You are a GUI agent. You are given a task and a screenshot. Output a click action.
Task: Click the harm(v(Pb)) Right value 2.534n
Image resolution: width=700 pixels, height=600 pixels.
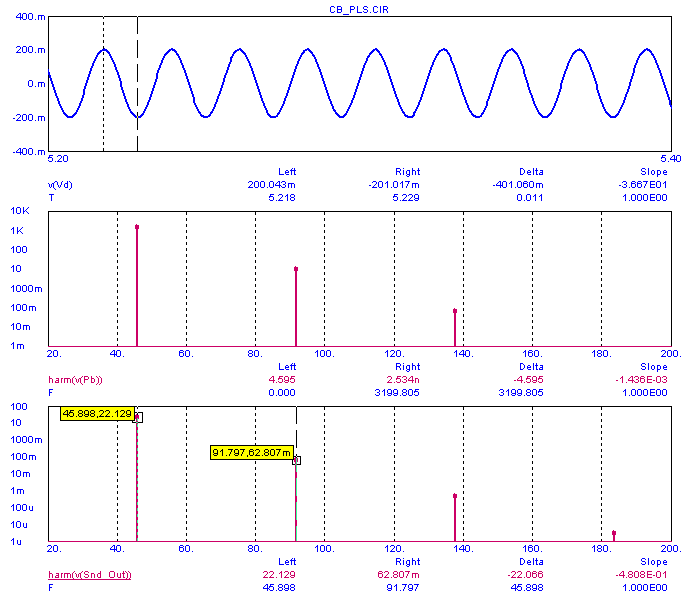pos(403,379)
